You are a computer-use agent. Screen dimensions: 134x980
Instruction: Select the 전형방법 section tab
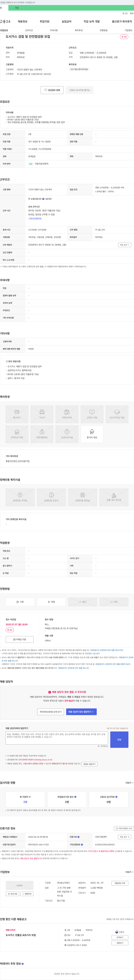point(104,30)
